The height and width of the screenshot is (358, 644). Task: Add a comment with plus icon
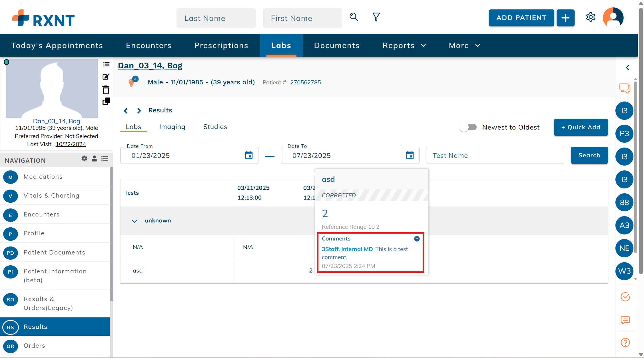coord(417,238)
